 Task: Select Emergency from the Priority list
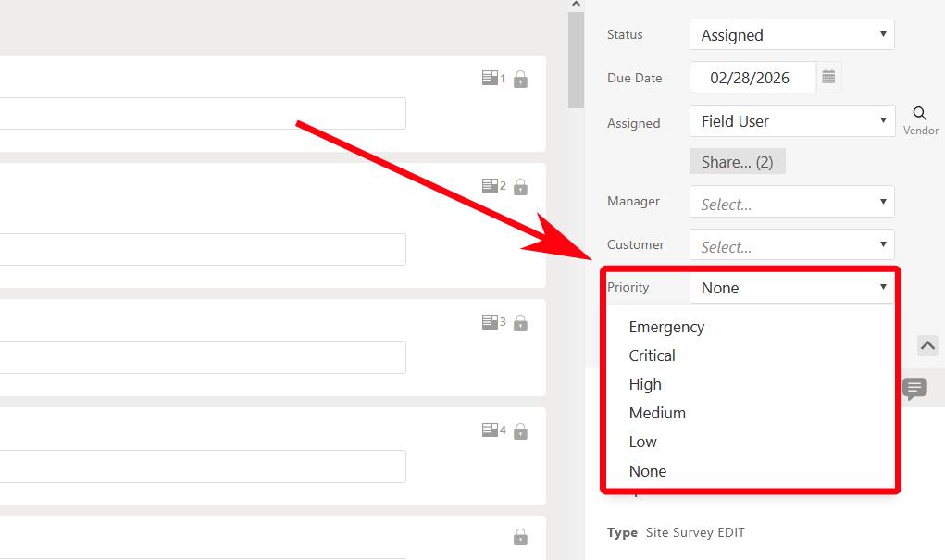666,327
